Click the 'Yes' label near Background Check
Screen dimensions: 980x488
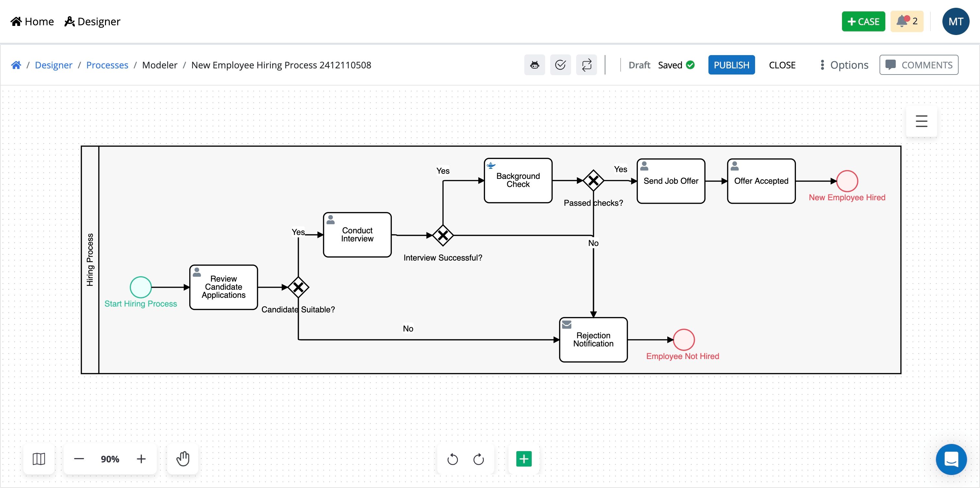pyautogui.click(x=443, y=171)
